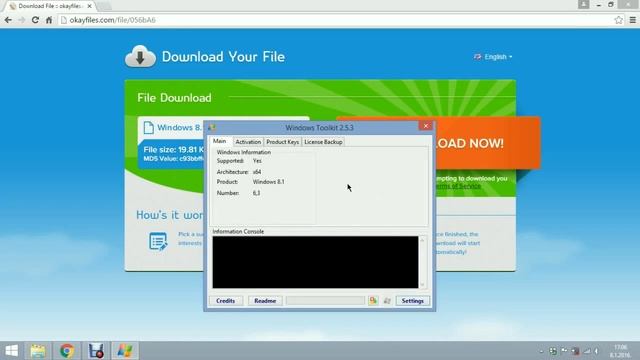The image size is (640, 360).
Task: Click the Windows 8.1 product value text
Action: pyautogui.click(x=269, y=182)
